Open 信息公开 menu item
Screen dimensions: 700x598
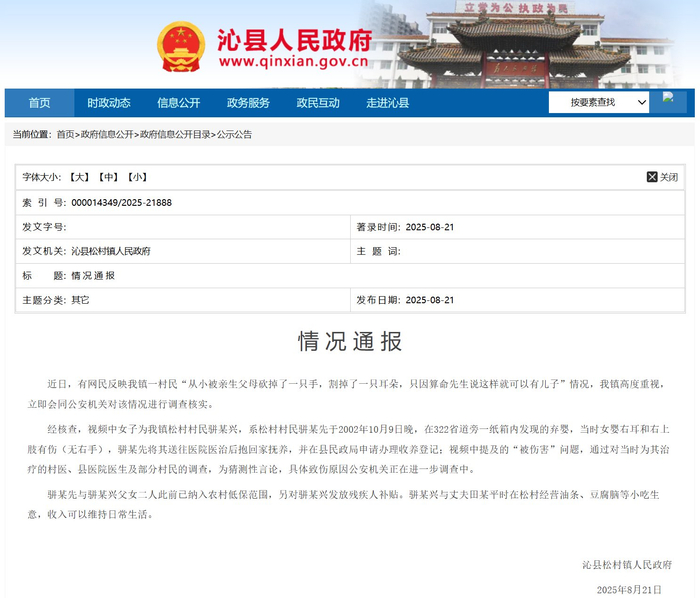pos(179,103)
